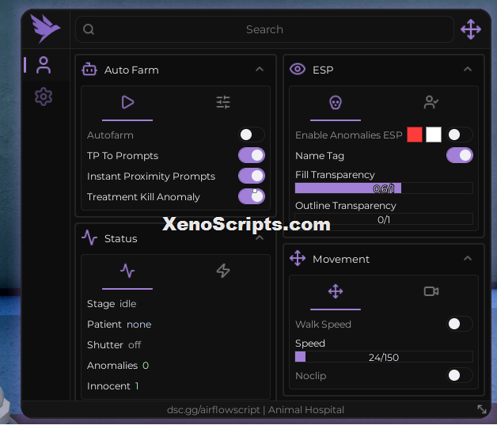Collapse the Movement section chevron
The height and width of the screenshot is (448, 497).
coord(468,258)
